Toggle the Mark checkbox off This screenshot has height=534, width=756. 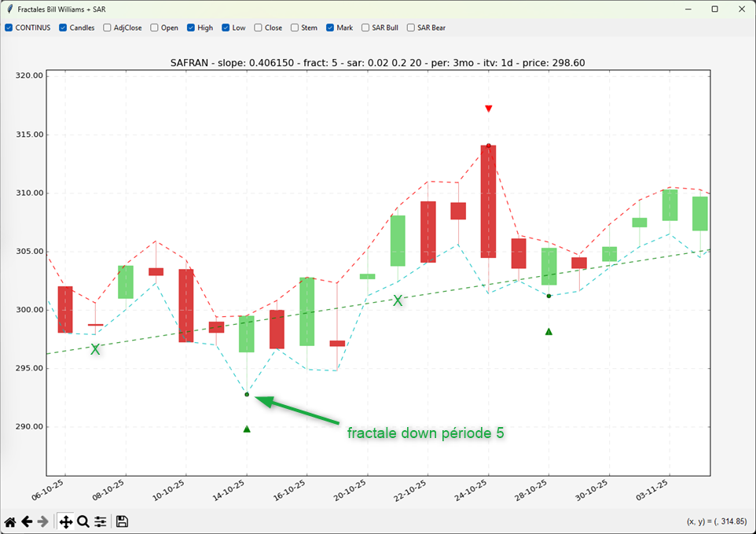330,28
